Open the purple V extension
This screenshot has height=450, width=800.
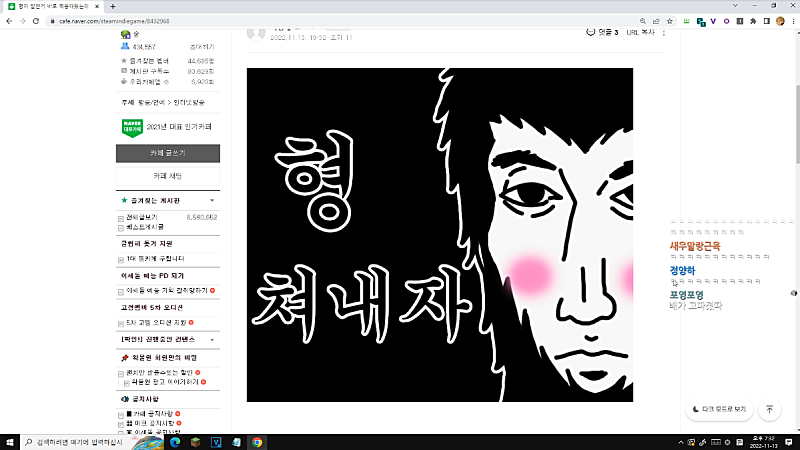click(713, 21)
